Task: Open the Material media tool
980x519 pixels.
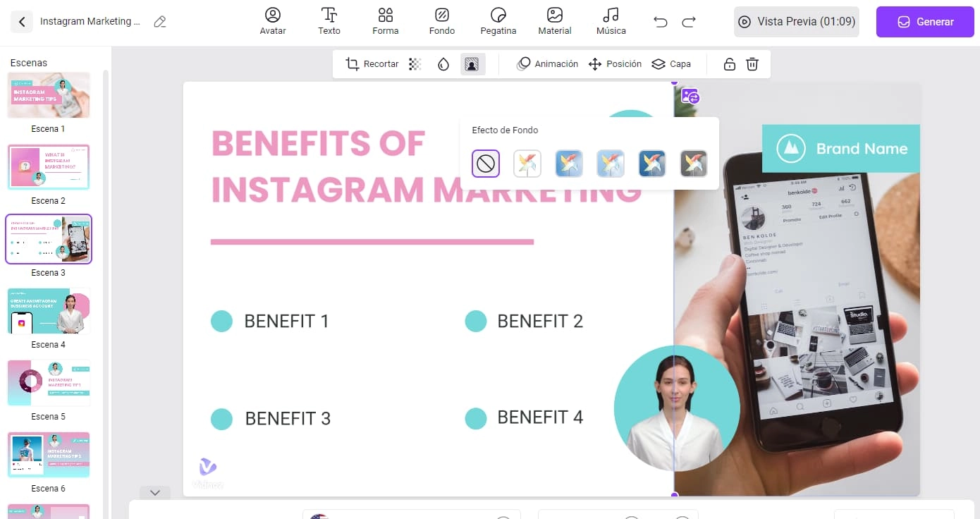Action: pyautogui.click(x=555, y=21)
